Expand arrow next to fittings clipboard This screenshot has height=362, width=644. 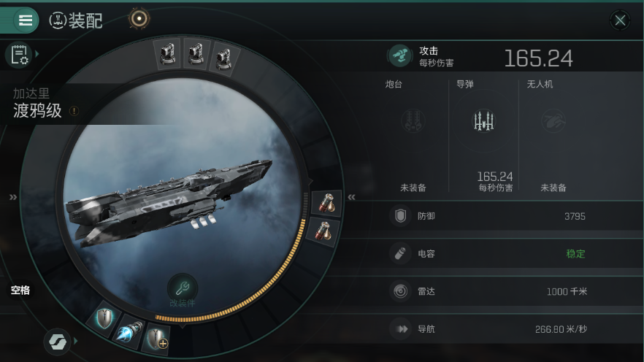point(37,54)
